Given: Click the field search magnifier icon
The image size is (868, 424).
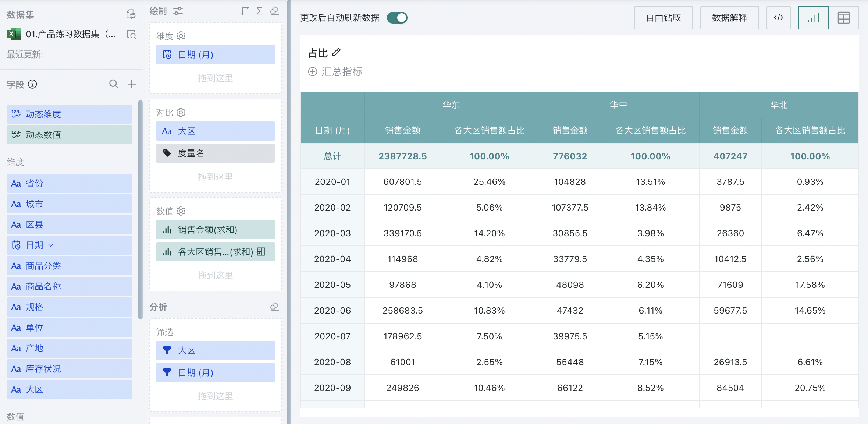Looking at the screenshot, I should [x=114, y=84].
